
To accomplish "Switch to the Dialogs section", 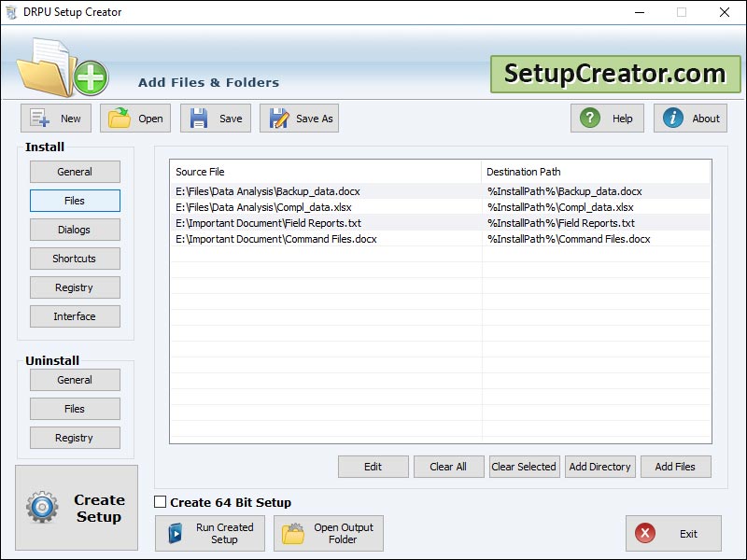I will (75, 230).
